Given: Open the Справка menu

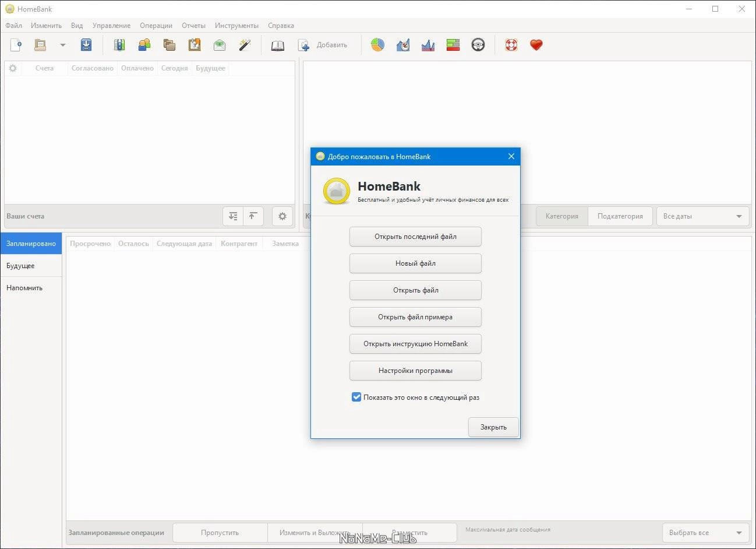Looking at the screenshot, I should pos(281,26).
